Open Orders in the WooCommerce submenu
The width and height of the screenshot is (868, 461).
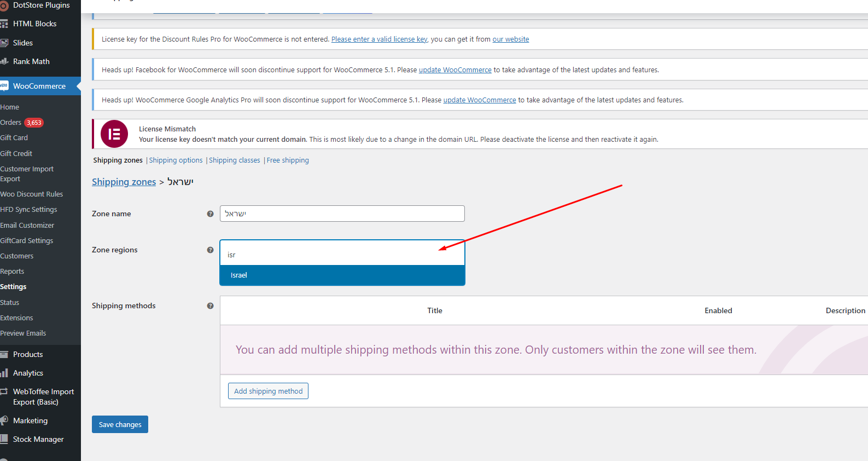pyautogui.click(x=11, y=123)
